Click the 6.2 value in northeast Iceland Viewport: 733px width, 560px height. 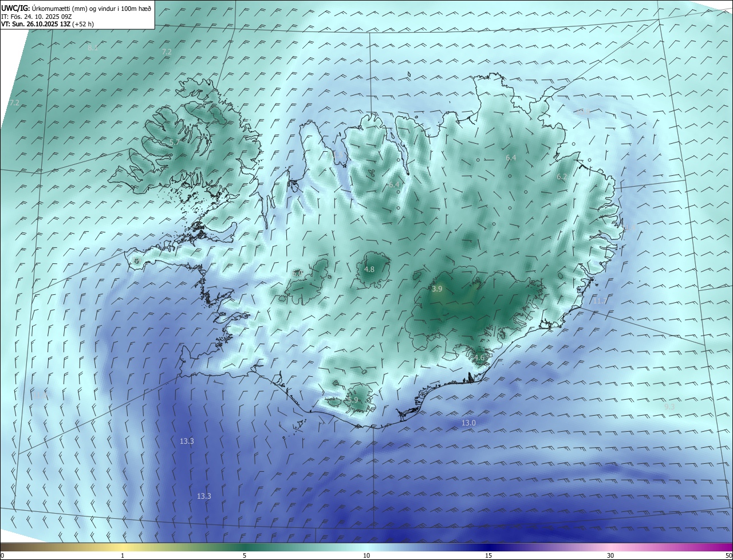[562, 177]
